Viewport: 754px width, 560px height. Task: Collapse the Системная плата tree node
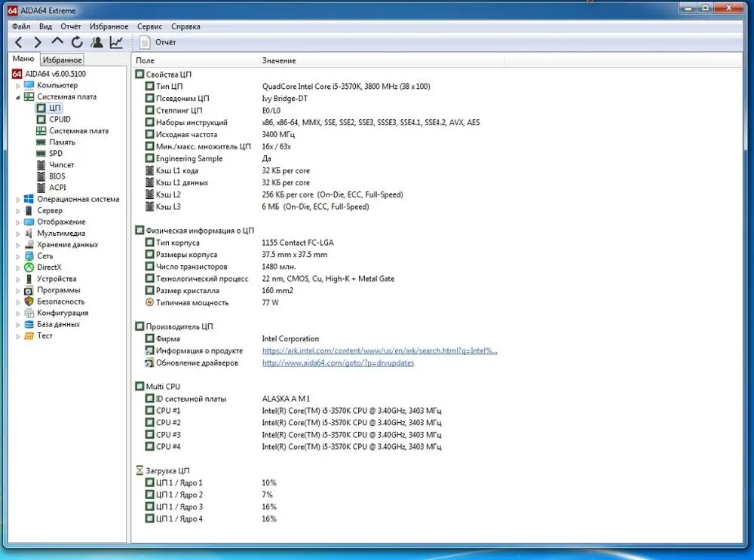[x=18, y=97]
